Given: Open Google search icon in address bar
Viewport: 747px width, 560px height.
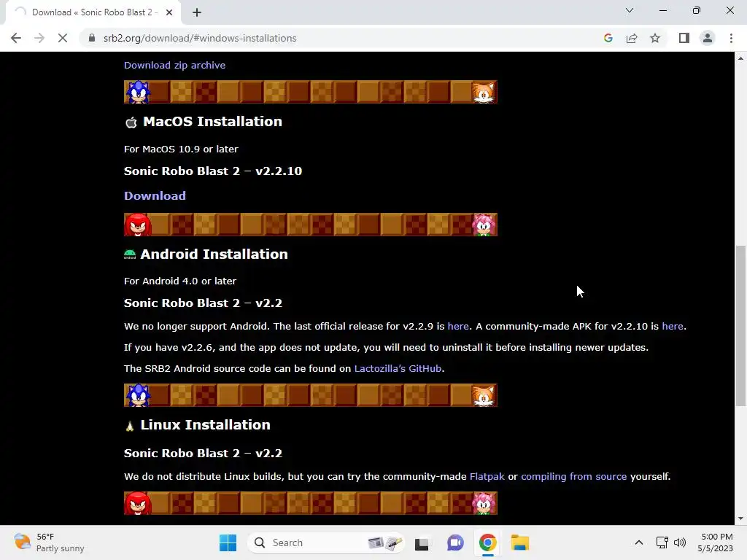Looking at the screenshot, I should click(608, 38).
